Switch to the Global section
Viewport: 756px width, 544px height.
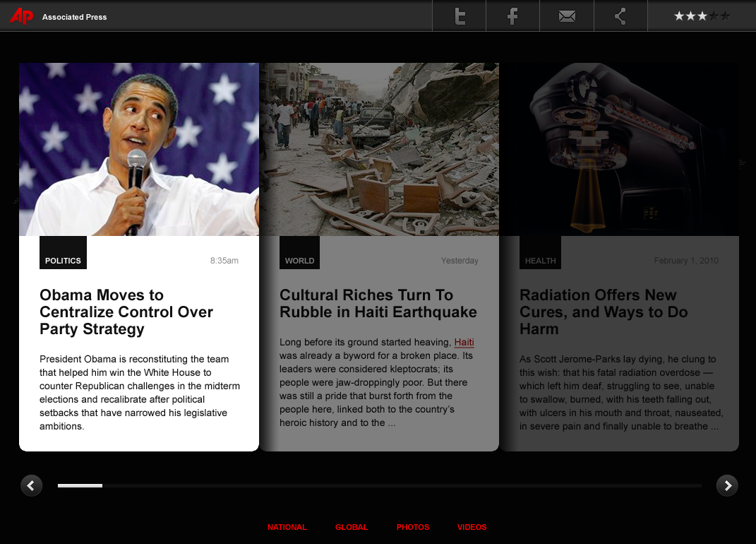coord(352,527)
